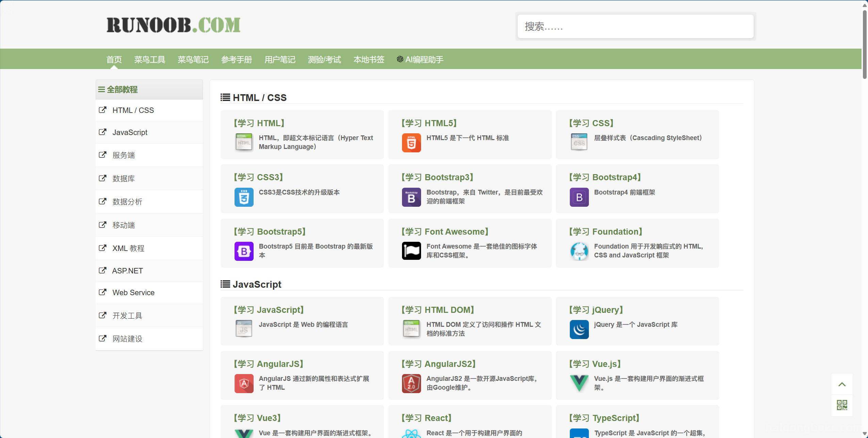868x438 pixels.
Task: Click the AngularJS2 2.0 shield icon
Action: (x=411, y=383)
